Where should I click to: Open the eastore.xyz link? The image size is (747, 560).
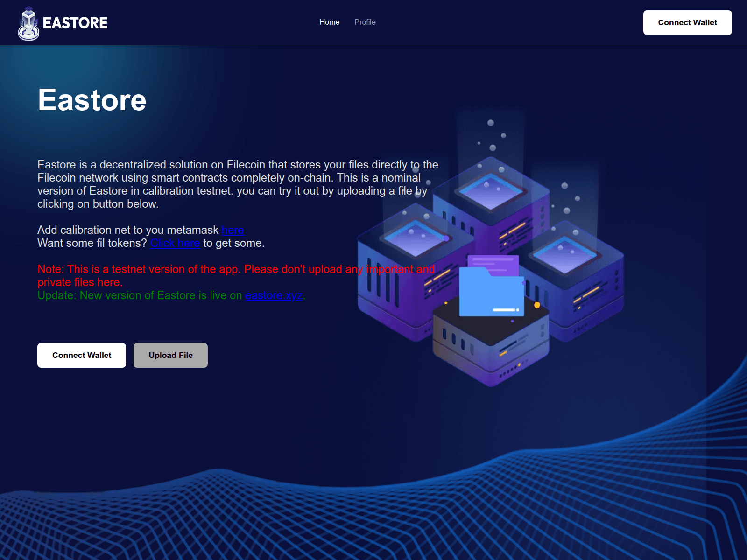tap(274, 295)
